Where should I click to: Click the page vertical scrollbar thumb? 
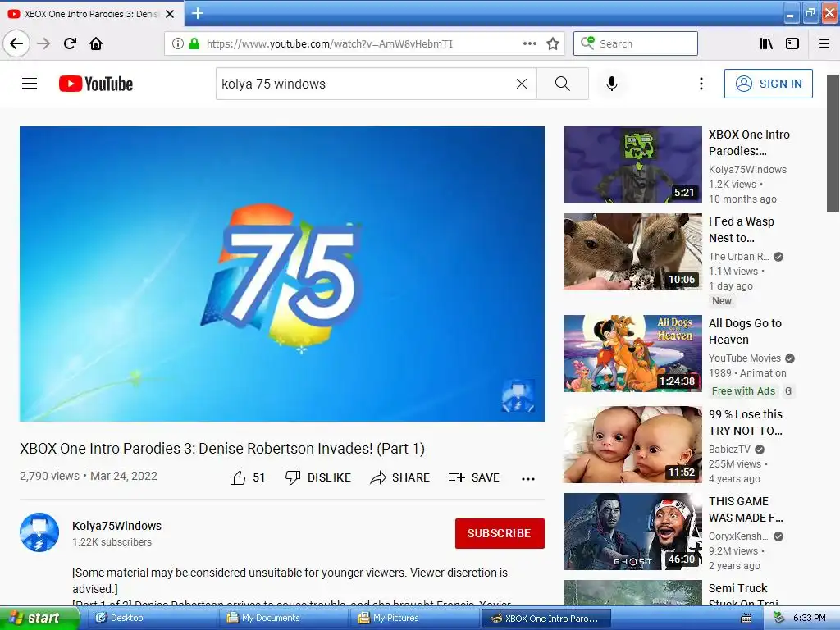[x=833, y=143]
